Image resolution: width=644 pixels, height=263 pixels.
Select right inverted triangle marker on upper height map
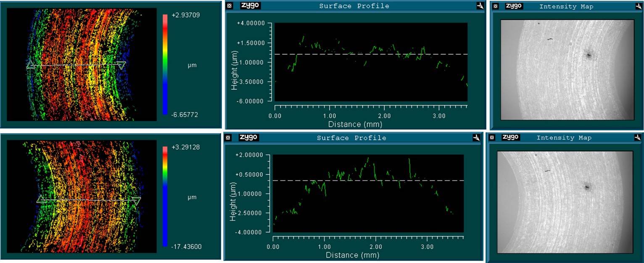[121, 65]
